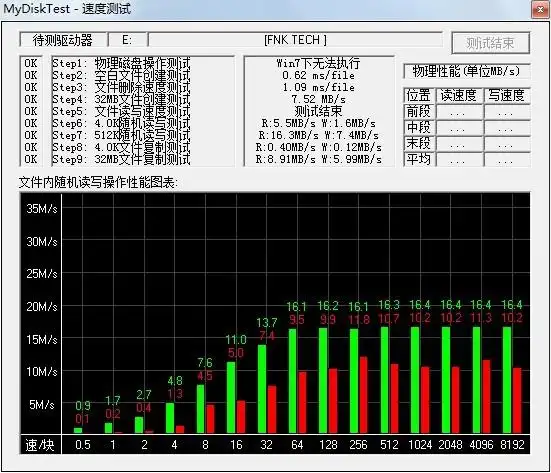Select Step3 文件删除速度测试 row
Screen dimensions: 551x473
(x=121, y=88)
